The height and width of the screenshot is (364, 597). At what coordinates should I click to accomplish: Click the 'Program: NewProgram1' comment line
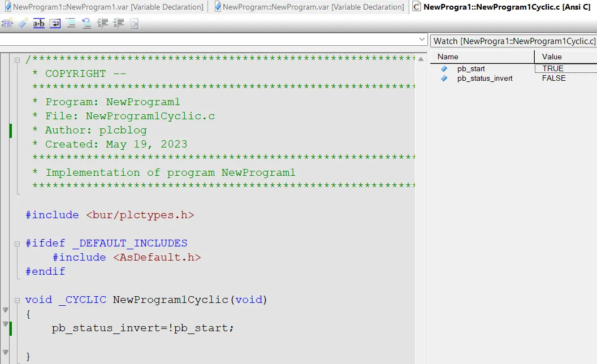(106, 102)
